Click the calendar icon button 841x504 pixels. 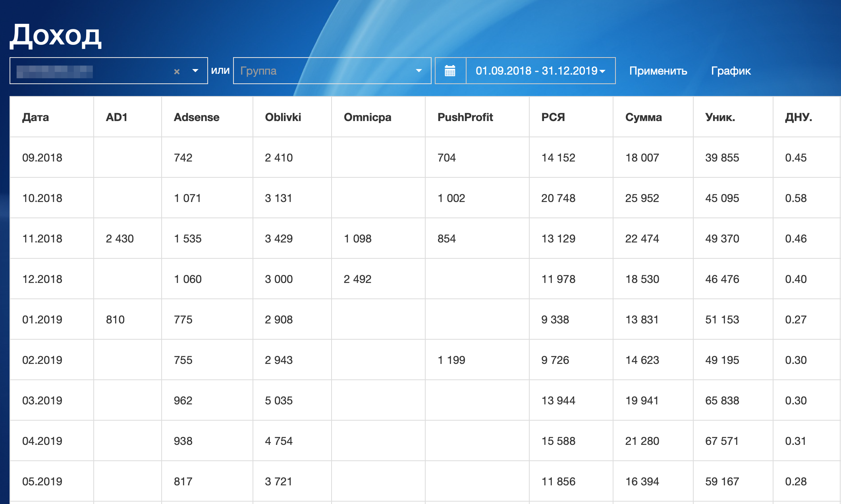(x=450, y=71)
